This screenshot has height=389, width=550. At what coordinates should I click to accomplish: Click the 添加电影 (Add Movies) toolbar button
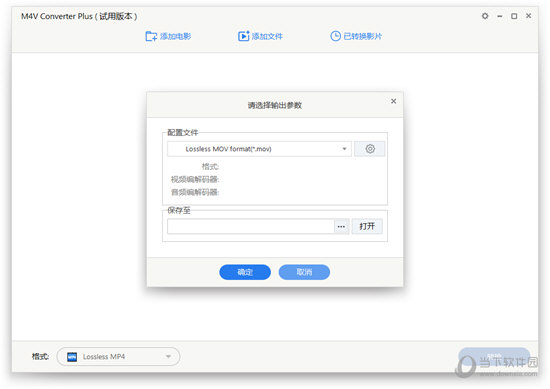click(x=168, y=36)
